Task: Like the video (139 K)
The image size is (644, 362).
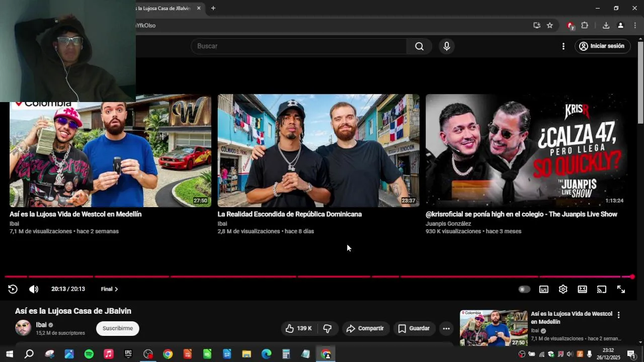Action: [299, 328]
